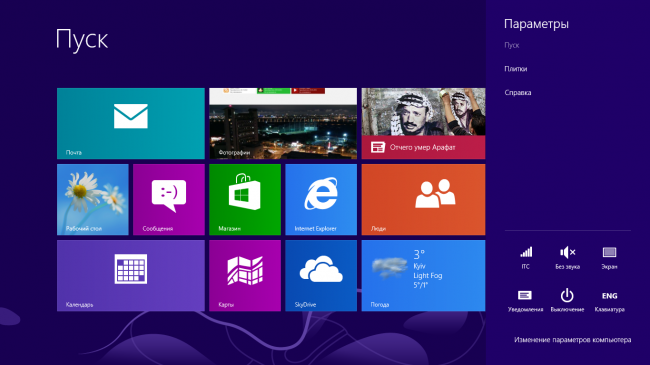Image resolution: width=650 pixels, height=365 pixels.
Task: Open the Сообщения messaging tile
Action: [x=169, y=200]
